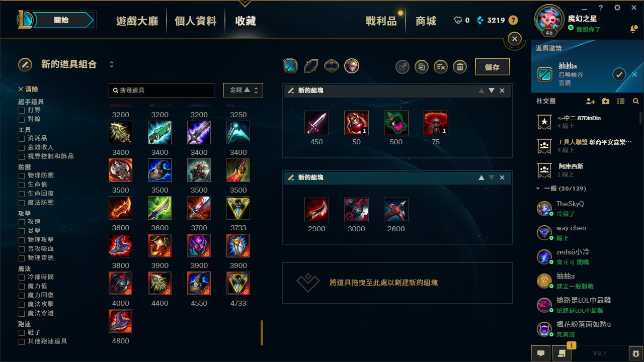This screenshot has height=362, width=644.
Task: Select the Summoner's Rift map icon
Action: coord(290,65)
